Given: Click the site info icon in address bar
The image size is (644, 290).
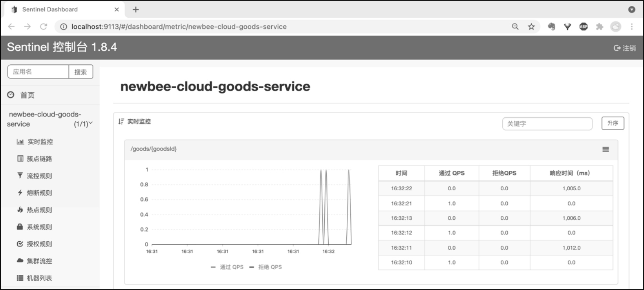Looking at the screenshot, I should click(63, 27).
